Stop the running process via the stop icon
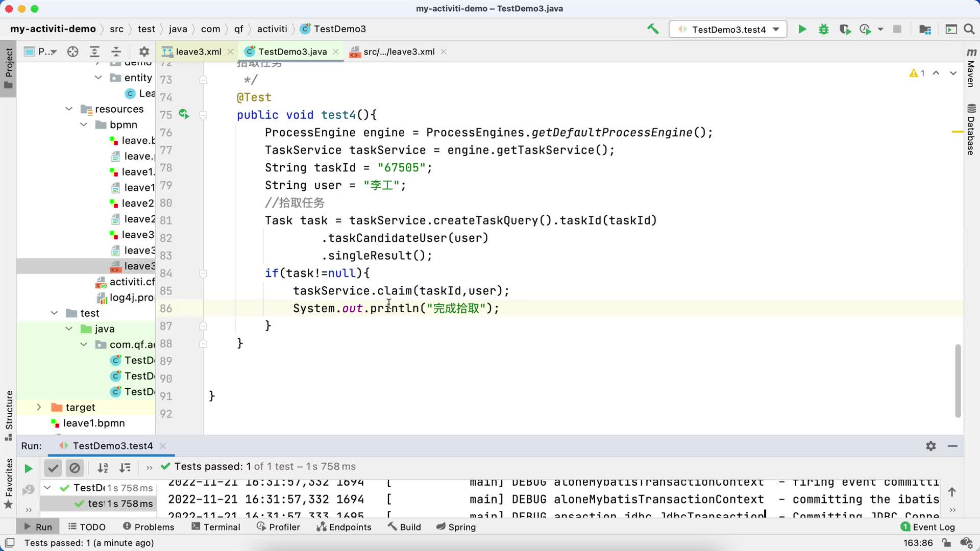 [x=897, y=29]
